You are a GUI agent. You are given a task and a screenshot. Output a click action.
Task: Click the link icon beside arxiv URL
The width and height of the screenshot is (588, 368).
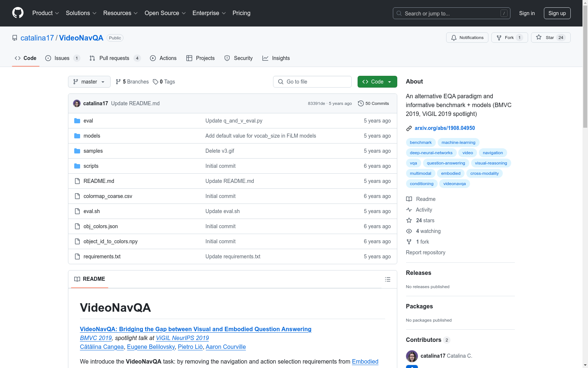pyautogui.click(x=409, y=128)
